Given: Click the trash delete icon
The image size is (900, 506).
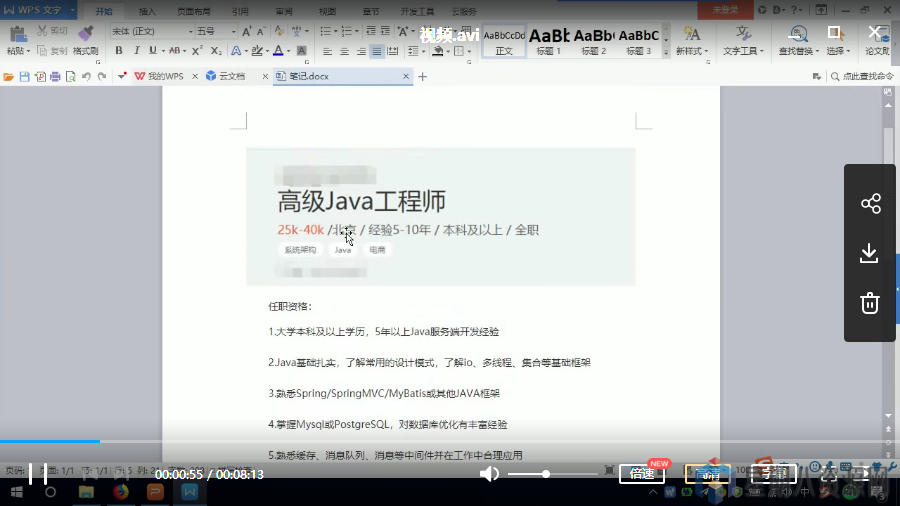Looking at the screenshot, I should (x=870, y=303).
